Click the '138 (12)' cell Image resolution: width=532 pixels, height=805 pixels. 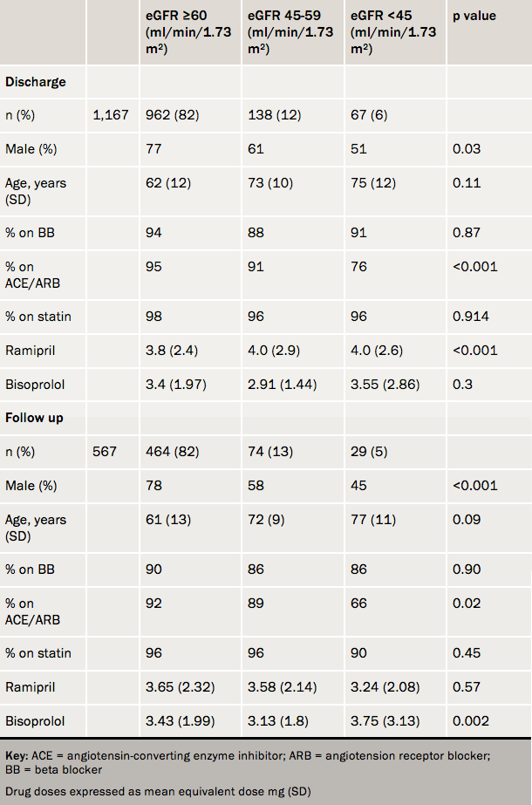tap(273, 115)
